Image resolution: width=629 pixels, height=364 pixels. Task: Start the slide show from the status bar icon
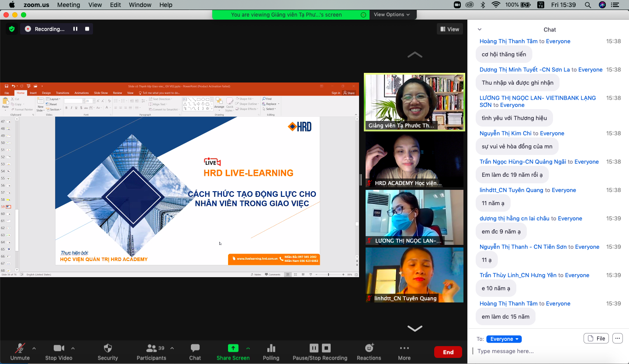[x=311, y=275]
